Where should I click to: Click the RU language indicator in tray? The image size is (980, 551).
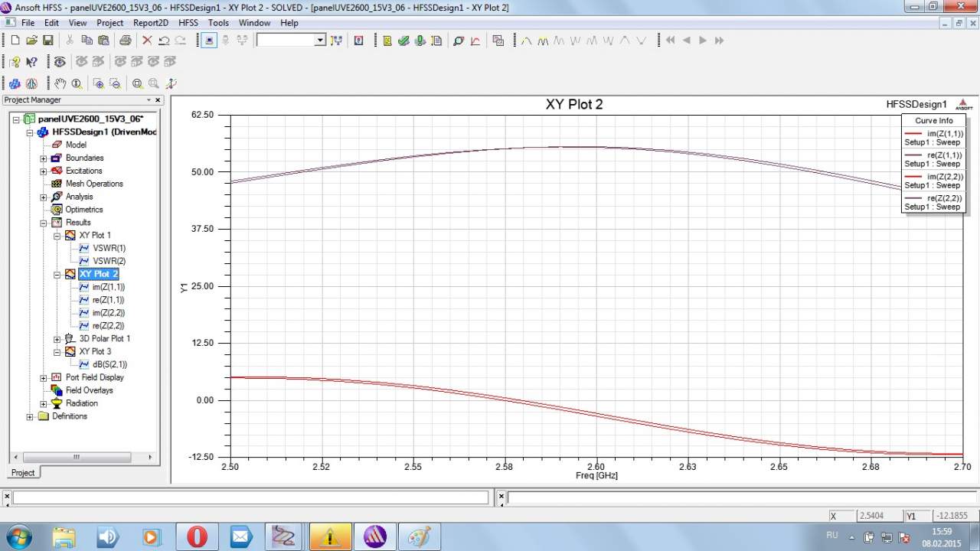832,535
